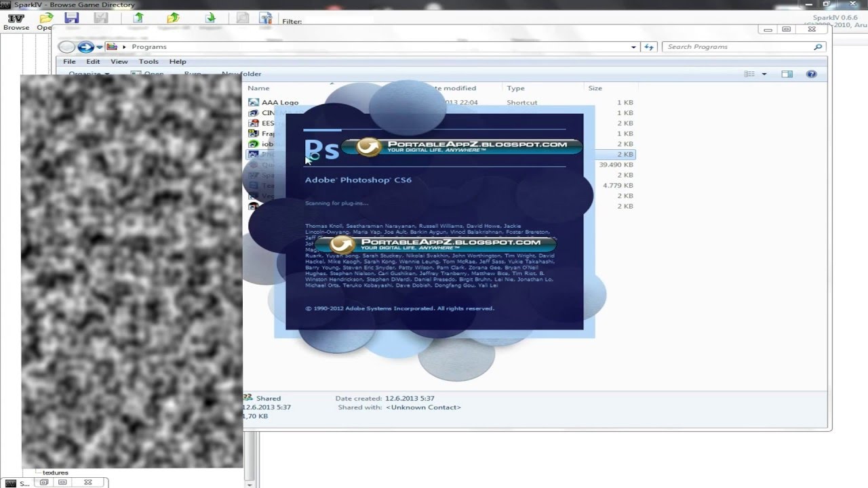Select the AAA Logo shortcut file

click(280, 102)
